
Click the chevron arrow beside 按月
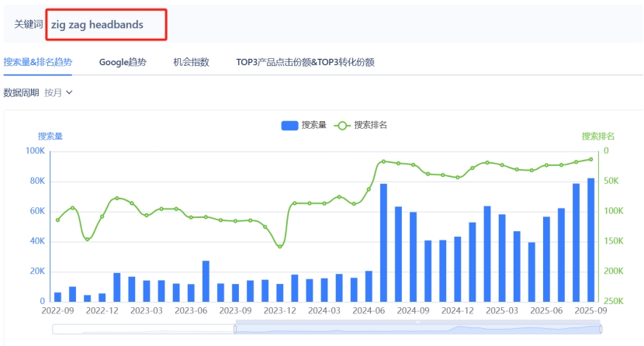coord(69,92)
